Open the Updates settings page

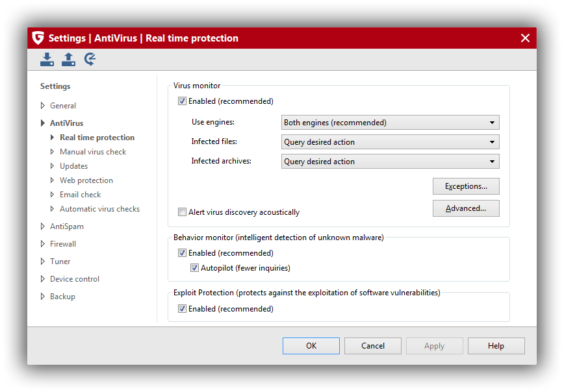click(x=73, y=166)
